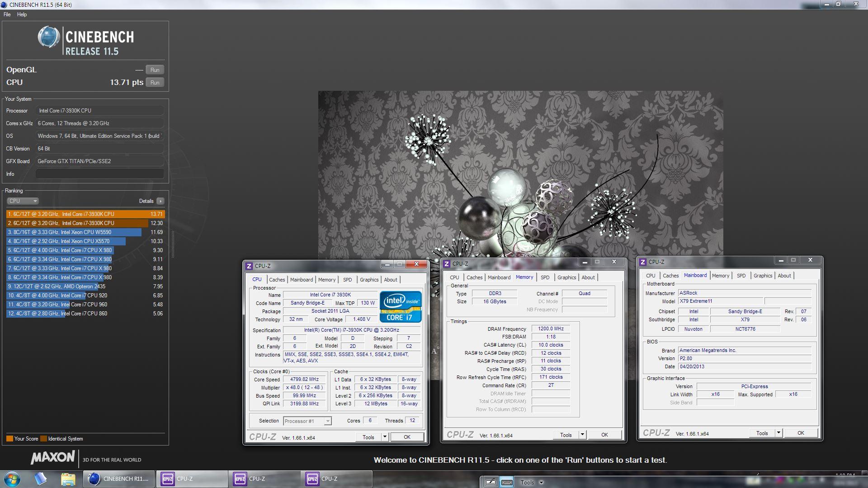The width and height of the screenshot is (868, 488).
Task: Switch to second CPU-Z taskbar button
Action: click(x=264, y=479)
